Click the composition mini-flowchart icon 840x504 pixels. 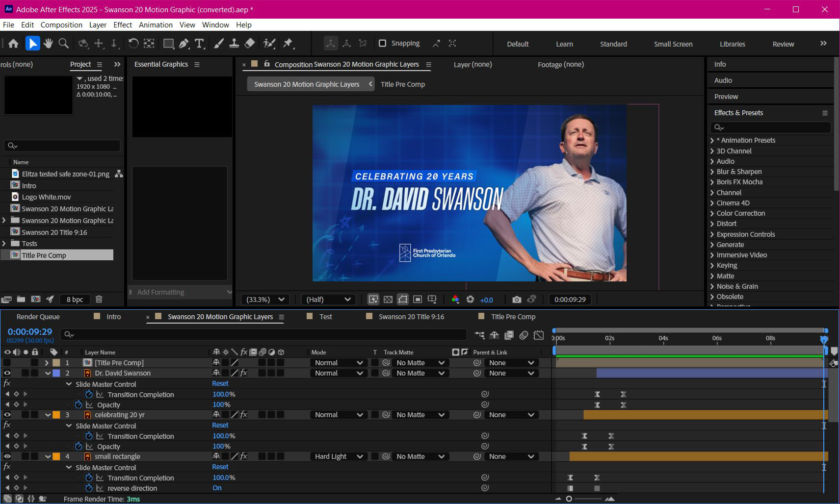pyautogui.click(x=479, y=335)
